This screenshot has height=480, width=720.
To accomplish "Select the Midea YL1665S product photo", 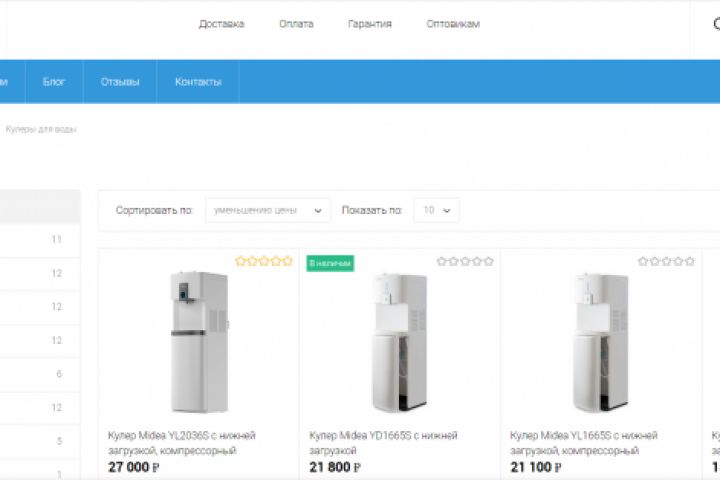I will (600, 342).
